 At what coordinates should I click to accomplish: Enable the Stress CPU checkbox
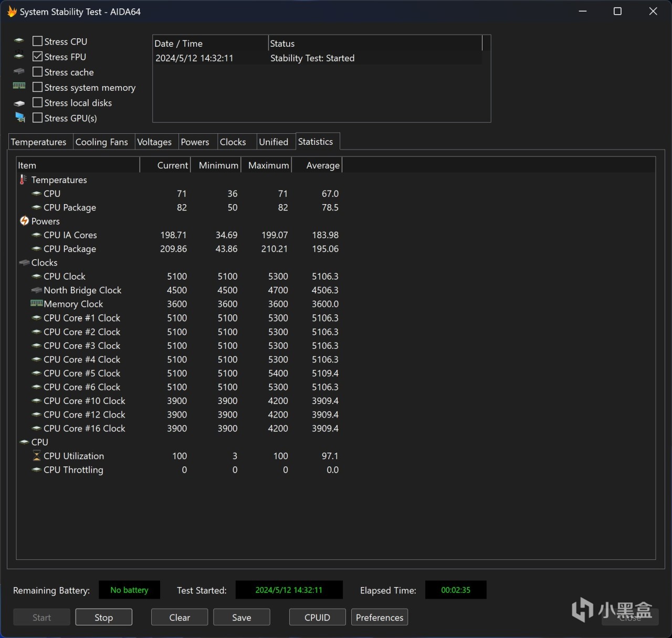coord(37,41)
